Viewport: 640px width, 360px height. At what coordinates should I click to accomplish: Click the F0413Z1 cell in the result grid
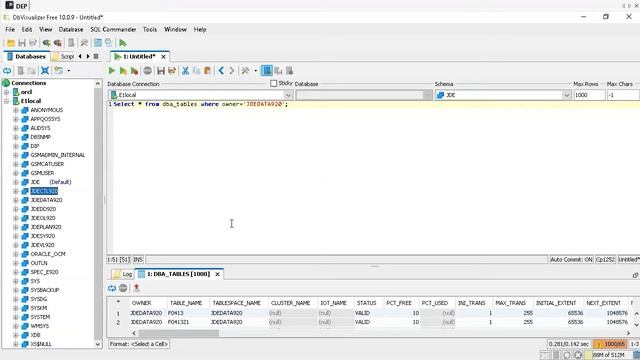coord(178,322)
